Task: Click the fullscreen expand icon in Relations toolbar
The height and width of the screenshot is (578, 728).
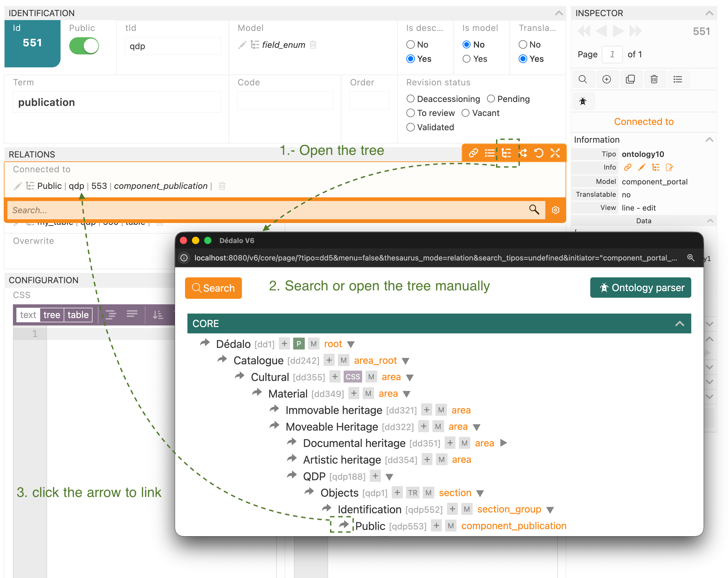Action: pyautogui.click(x=555, y=153)
